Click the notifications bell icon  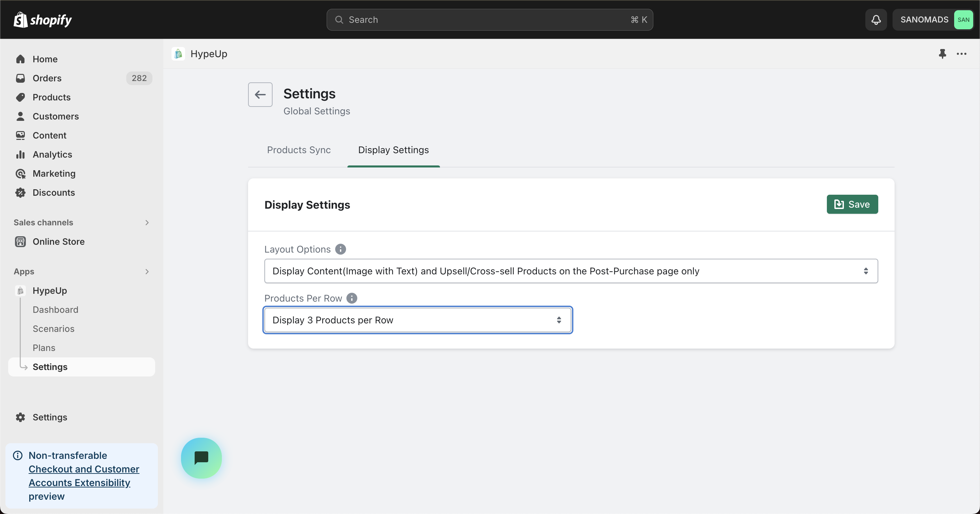(x=876, y=20)
